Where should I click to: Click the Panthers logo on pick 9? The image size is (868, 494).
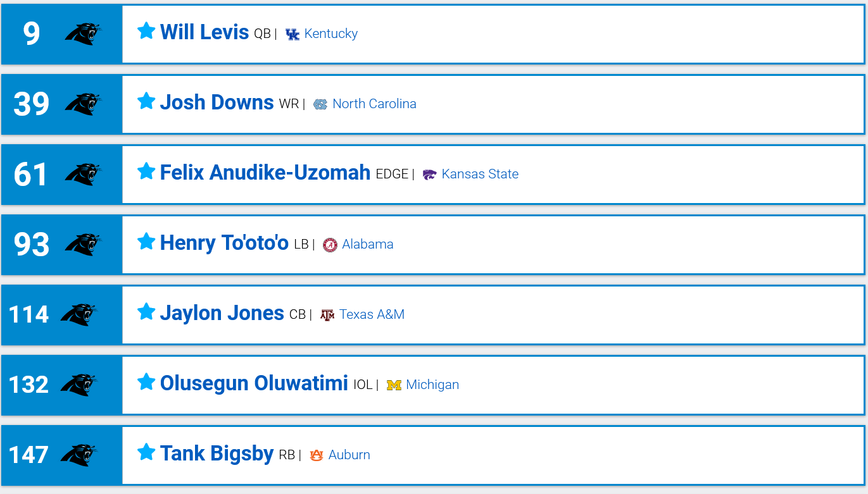point(83,34)
